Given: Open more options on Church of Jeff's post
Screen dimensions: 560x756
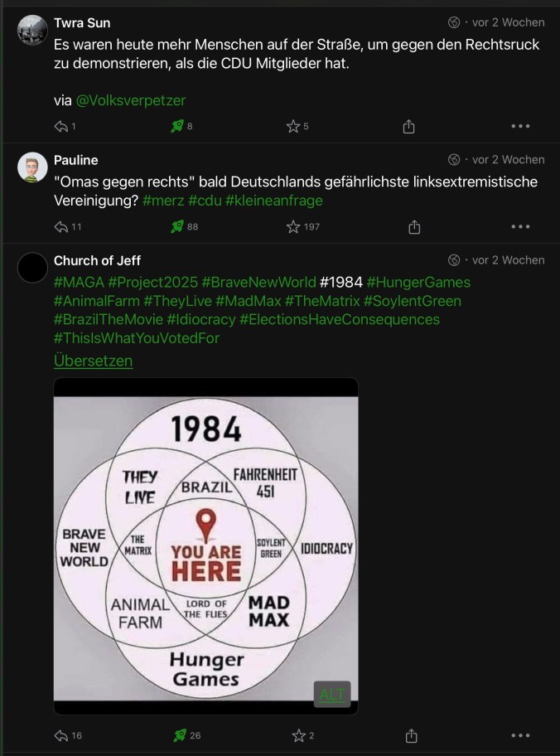Looking at the screenshot, I should (x=520, y=735).
